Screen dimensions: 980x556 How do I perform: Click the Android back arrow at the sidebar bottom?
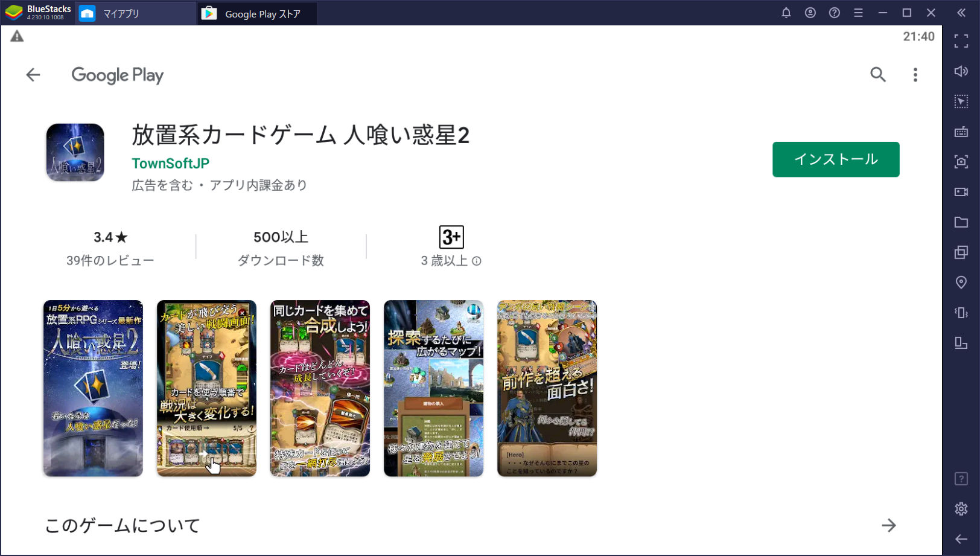(x=961, y=539)
